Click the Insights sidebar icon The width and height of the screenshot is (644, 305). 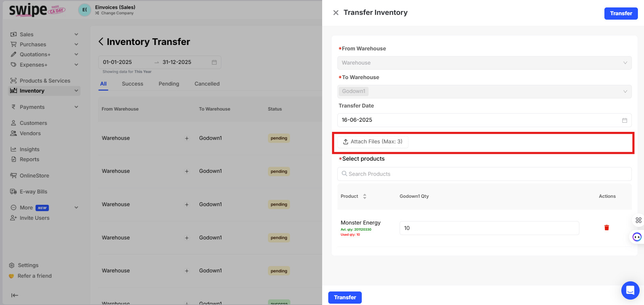tap(14, 149)
